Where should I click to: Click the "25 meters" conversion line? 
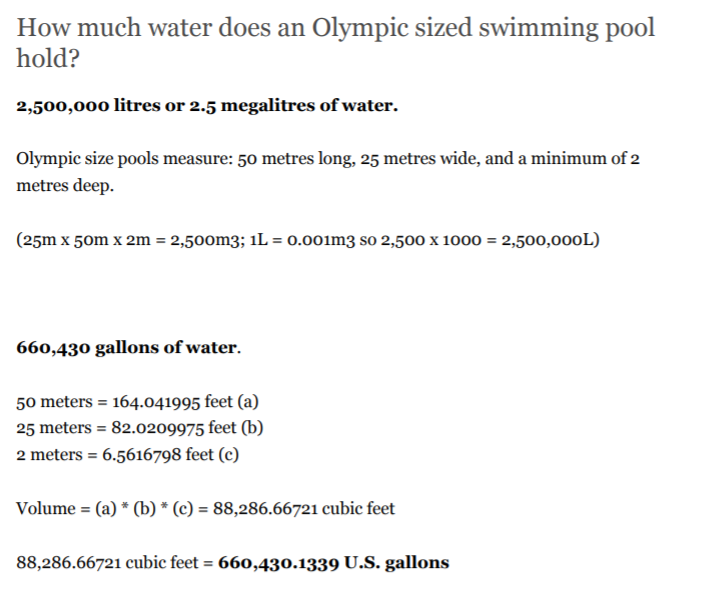click(x=54, y=428)
